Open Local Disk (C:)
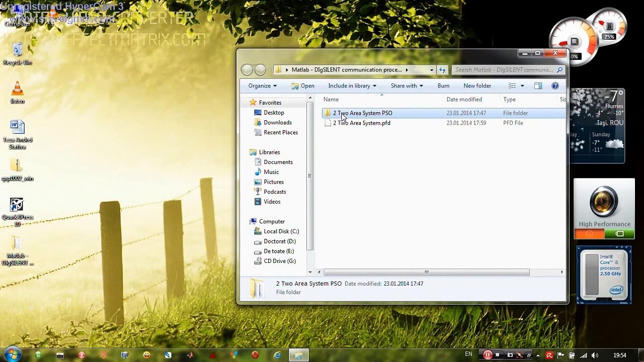This screenshot has height=362, width=644. pos(281,231)
